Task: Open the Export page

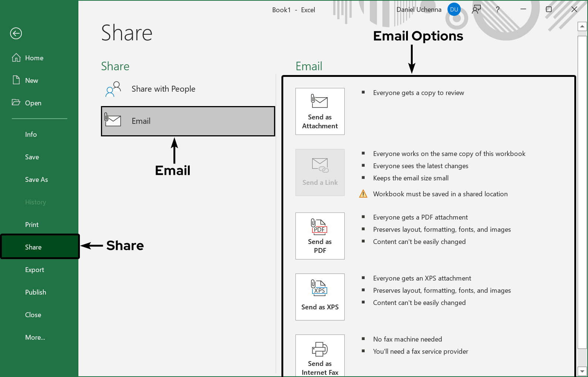Action: 39,270
